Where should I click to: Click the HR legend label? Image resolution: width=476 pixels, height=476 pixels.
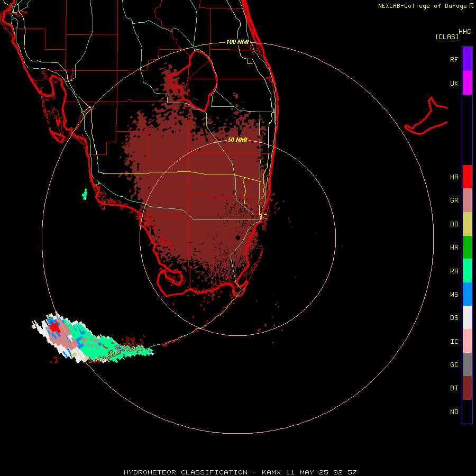[454, 248]
